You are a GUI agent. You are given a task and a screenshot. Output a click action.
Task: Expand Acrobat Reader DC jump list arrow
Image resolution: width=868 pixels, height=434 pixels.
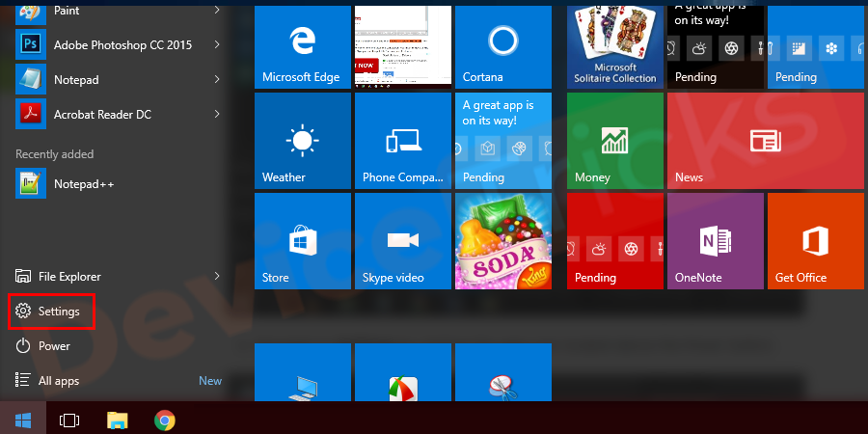pyautogui.click(x=217, y=114)
